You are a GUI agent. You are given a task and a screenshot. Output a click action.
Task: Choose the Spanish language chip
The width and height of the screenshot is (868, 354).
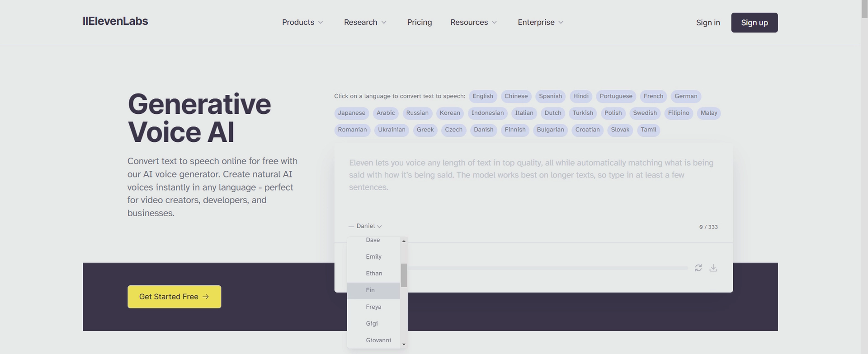click(x=550, y=96)
